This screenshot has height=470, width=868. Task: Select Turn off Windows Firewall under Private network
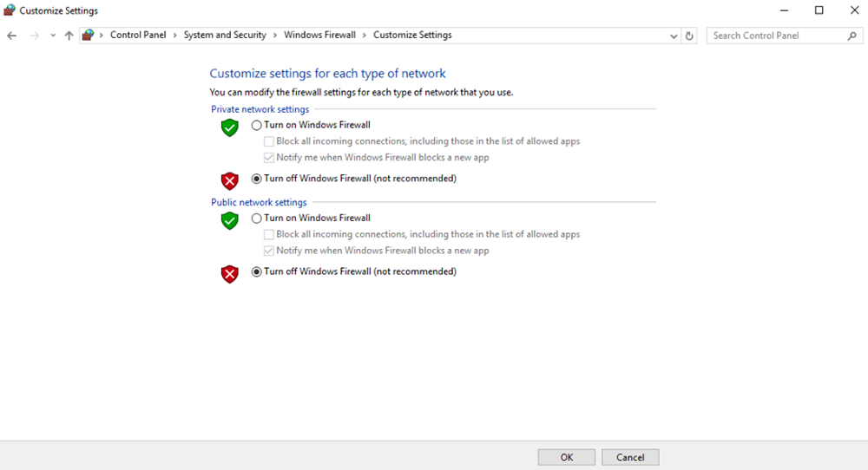tap(257, 179)
